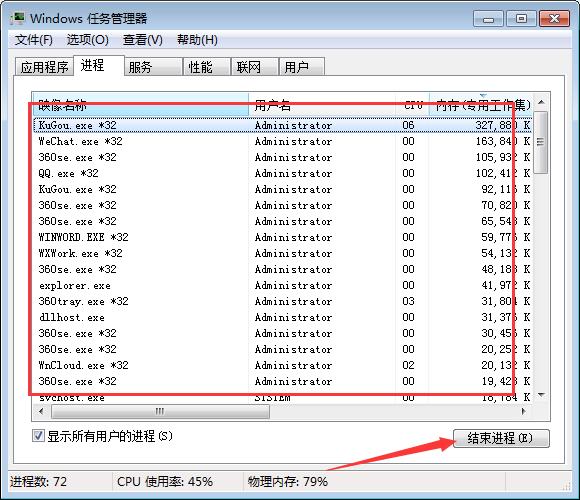
Task: Select the dllhost.exe process row
Action: [283, 317]
